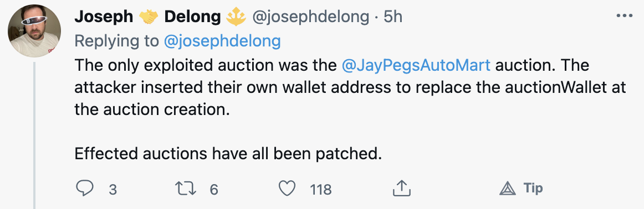The image size is (644, 209).
Task: Click the handshake emoji in the name
Action: pyautogui.click(x=149, y=17)
